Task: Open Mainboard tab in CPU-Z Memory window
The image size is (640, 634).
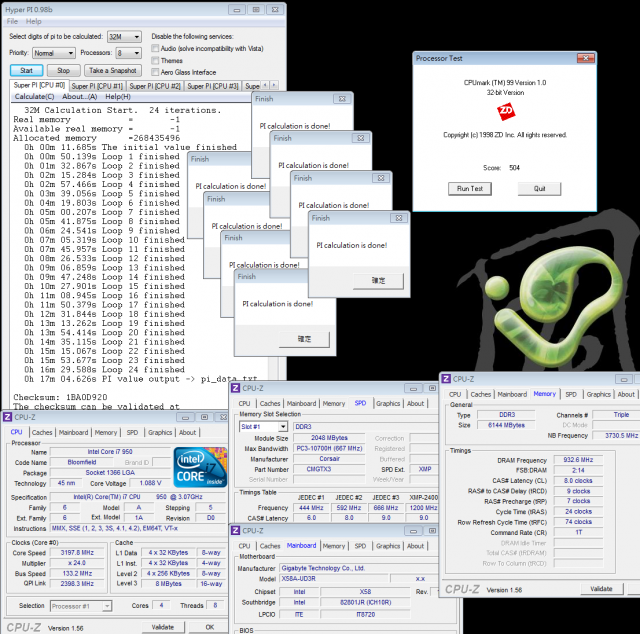Action: tap(512, 394)
